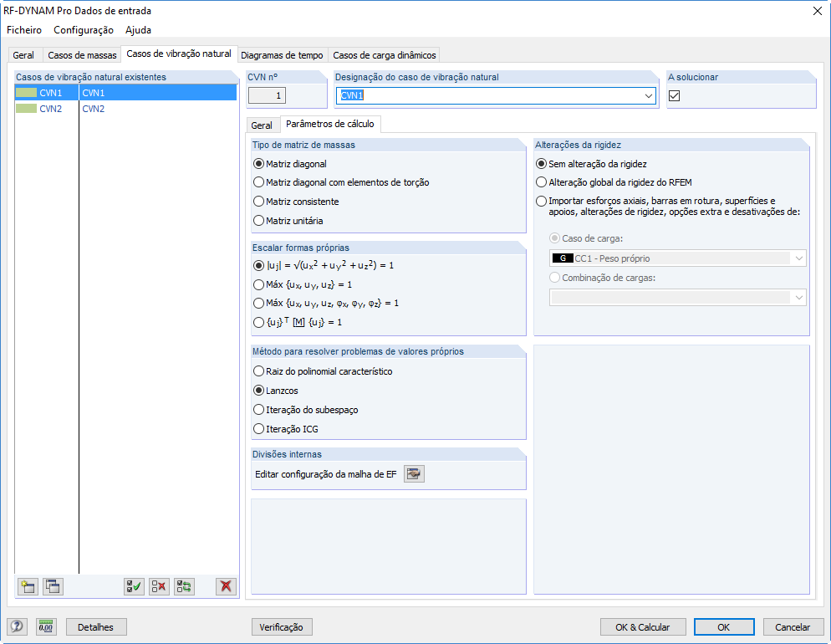This screenshot has height=644, width=831.
Task: Click the Detalhes button
Action: coord(96,627)
